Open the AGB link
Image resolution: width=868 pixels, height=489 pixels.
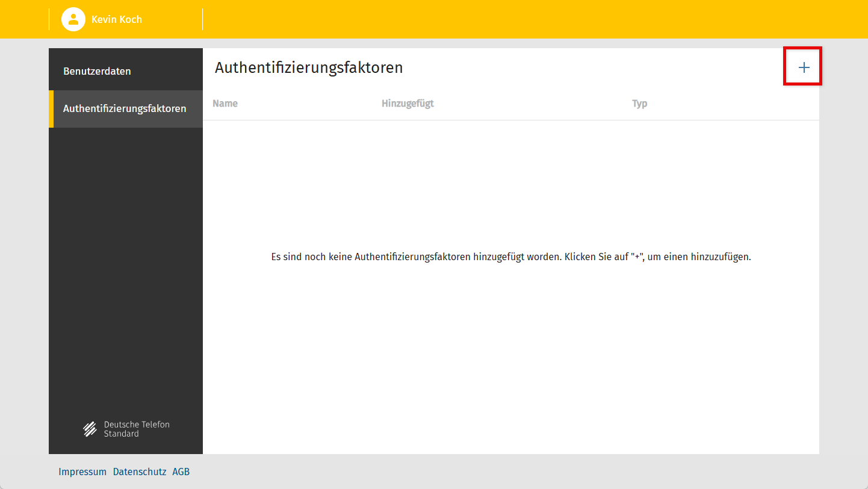click(x=181, y=472)
